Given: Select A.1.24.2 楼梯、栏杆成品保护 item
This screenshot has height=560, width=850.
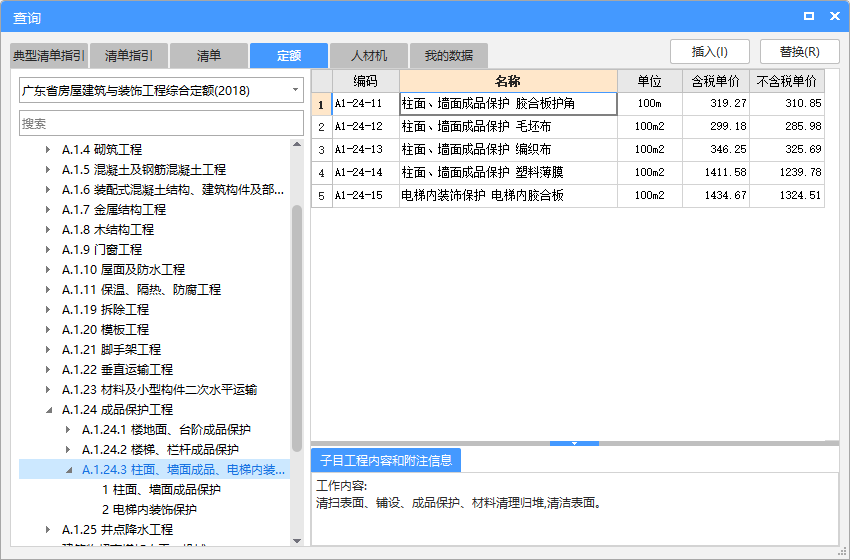Looking at the screenshot, I should 160,450.
